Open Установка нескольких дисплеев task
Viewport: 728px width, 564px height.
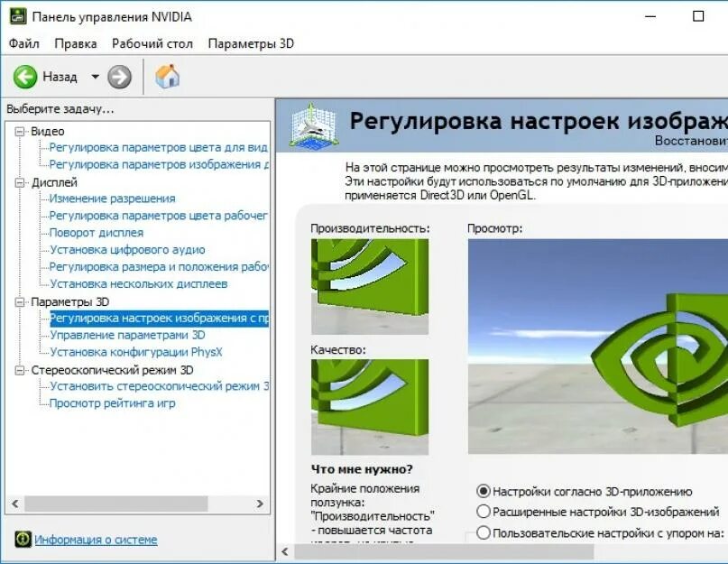[138, 284]
